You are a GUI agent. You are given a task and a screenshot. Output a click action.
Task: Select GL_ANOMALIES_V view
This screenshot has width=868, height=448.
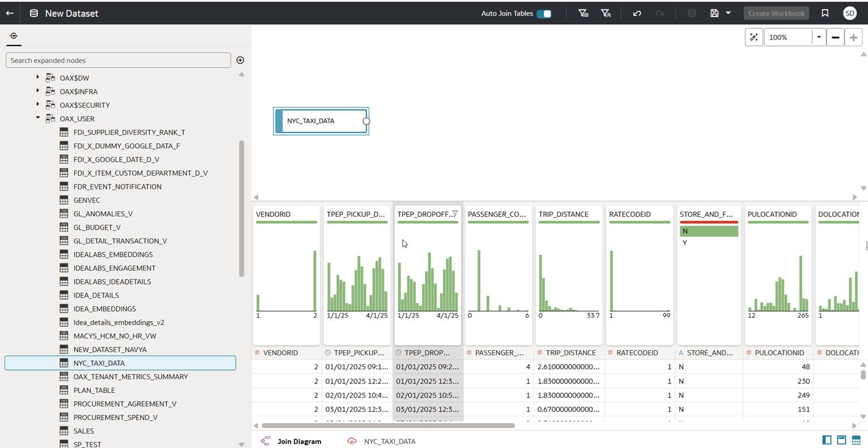pos(103,214)
